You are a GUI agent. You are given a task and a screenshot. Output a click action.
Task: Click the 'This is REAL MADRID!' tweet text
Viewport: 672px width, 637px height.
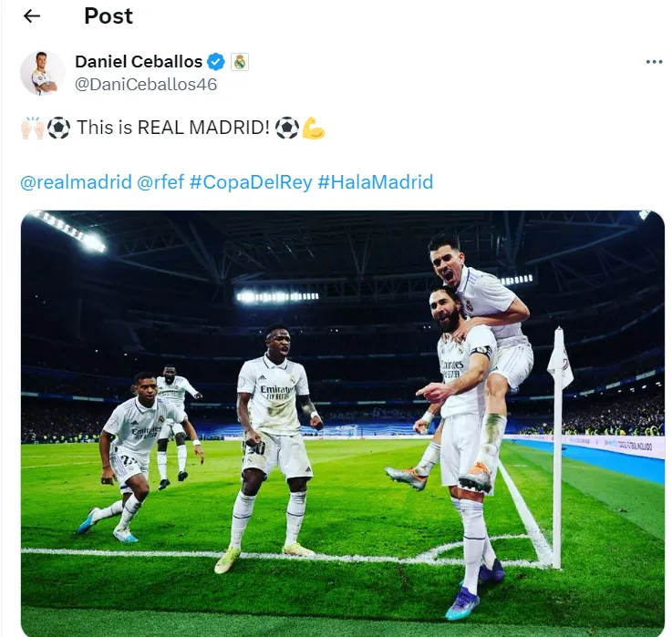click(173, 128)
